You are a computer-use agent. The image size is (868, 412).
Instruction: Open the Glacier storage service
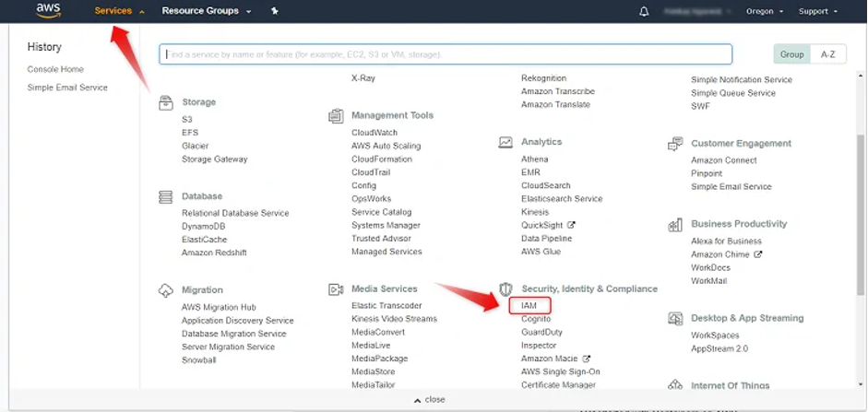[196, 146]
